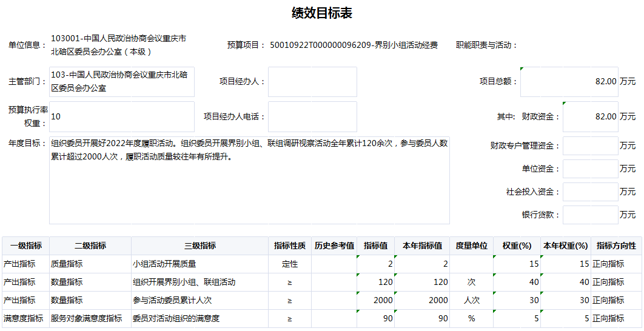Focus the 项目经办人 text box
644x331 pixels.
click(x=312, y=82)
